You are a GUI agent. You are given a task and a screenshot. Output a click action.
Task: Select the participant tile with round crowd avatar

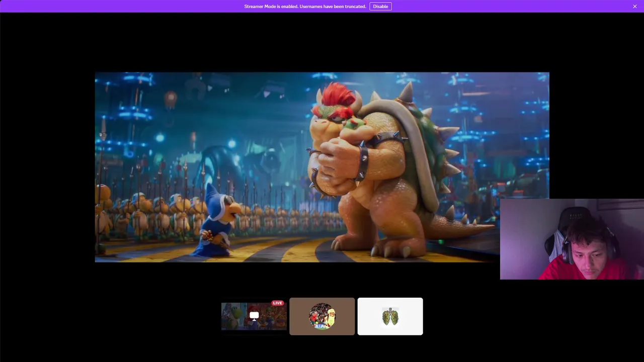[x=322, y=316]
